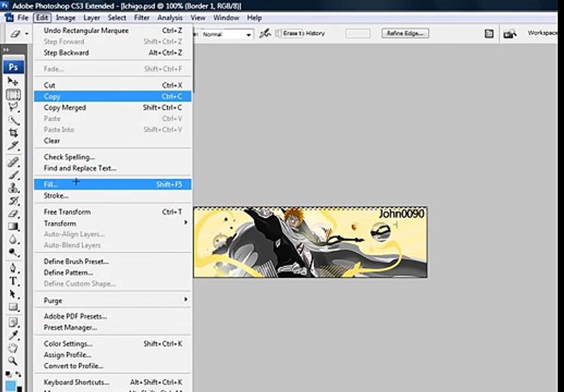
Task: Select the Healing Brush tool
Action: [13, 162]
